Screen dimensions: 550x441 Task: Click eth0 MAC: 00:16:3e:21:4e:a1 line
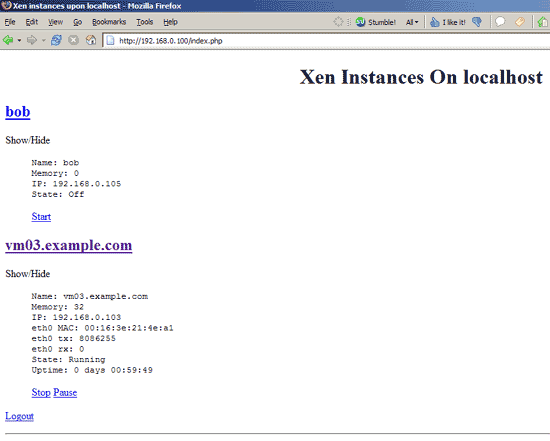(x=102, y=328)
